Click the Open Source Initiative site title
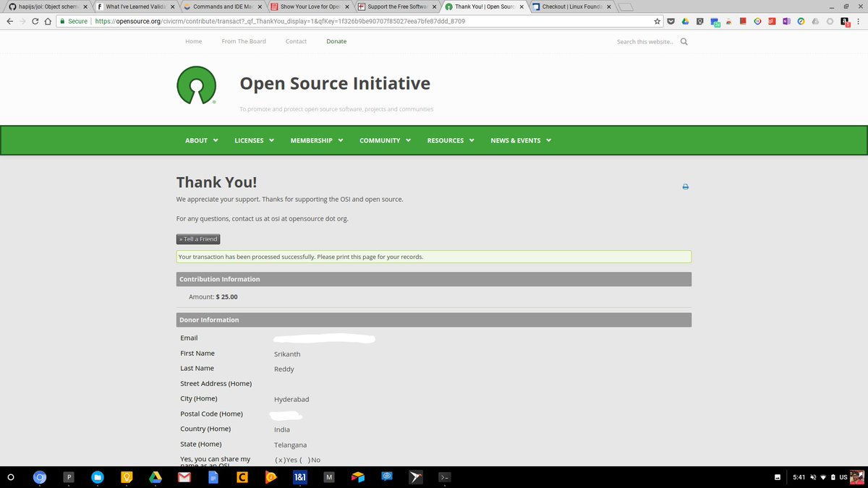868x488 pixels. [x=335, y=84]
